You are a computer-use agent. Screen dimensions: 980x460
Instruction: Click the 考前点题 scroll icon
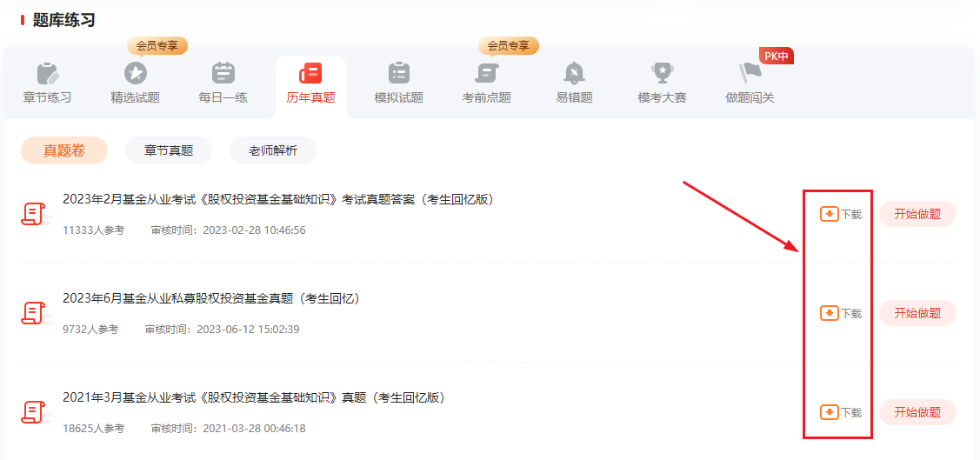click(x=486, y=73)
